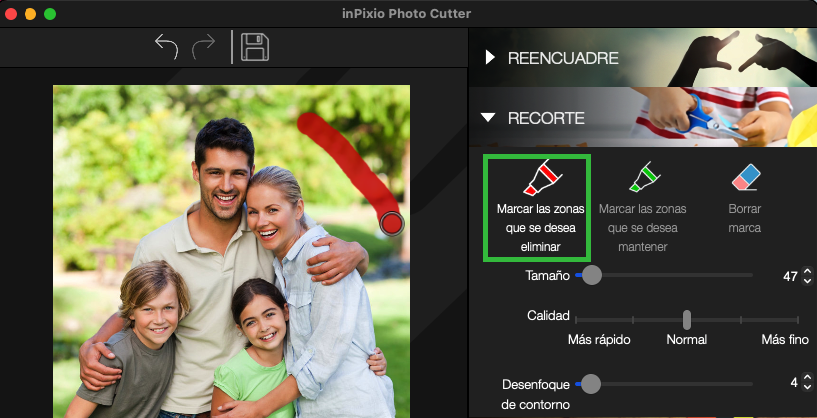
Task: Expand the REENCUADRE section triangle
Action: [x=490, y=57]
